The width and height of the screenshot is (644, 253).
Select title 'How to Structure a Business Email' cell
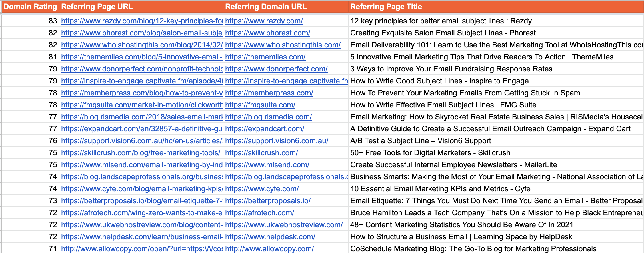[496, 237]
